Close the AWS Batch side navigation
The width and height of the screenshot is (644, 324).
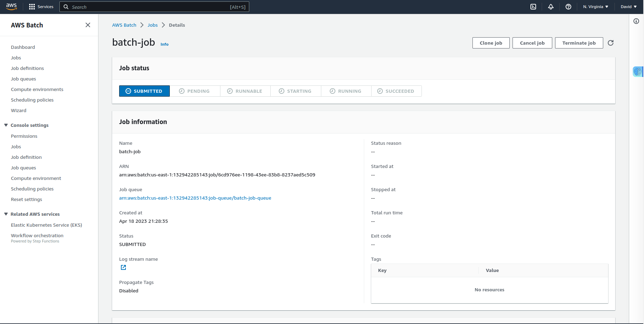tap(88, 25)
